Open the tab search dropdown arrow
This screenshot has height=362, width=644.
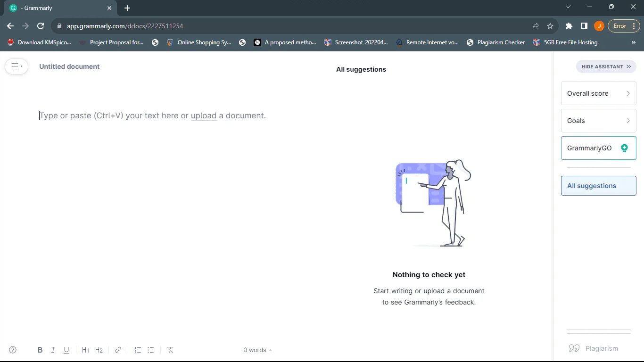pyautogui.click(x=568, y=7)
